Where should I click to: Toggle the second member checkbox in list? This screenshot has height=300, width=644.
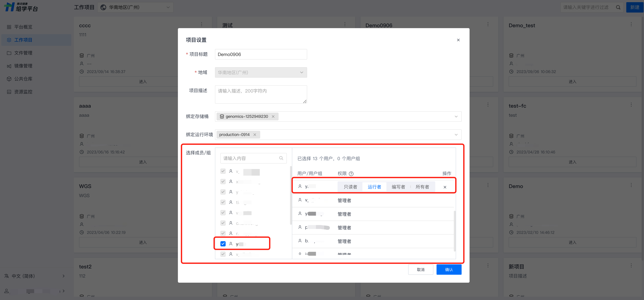(223, 182)
